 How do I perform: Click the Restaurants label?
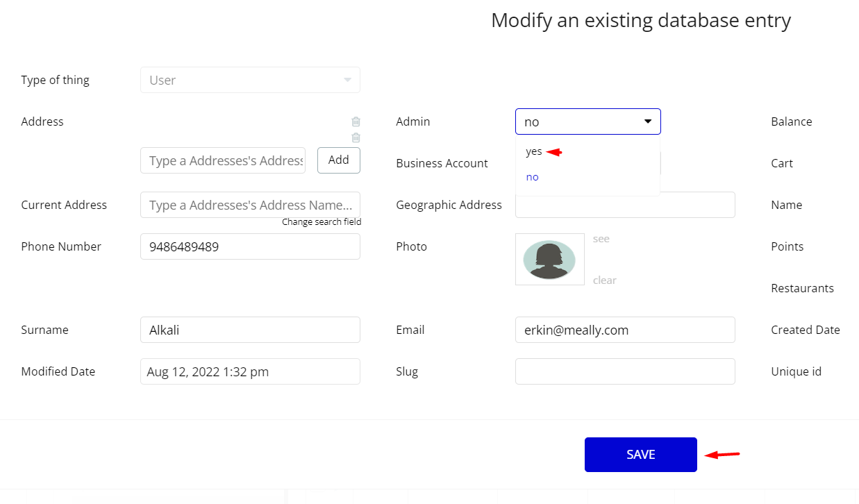(x=803, y=288)
